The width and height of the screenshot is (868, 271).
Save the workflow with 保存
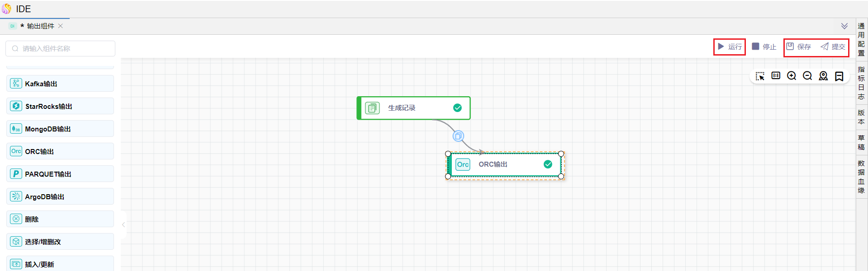click(799, 47)
